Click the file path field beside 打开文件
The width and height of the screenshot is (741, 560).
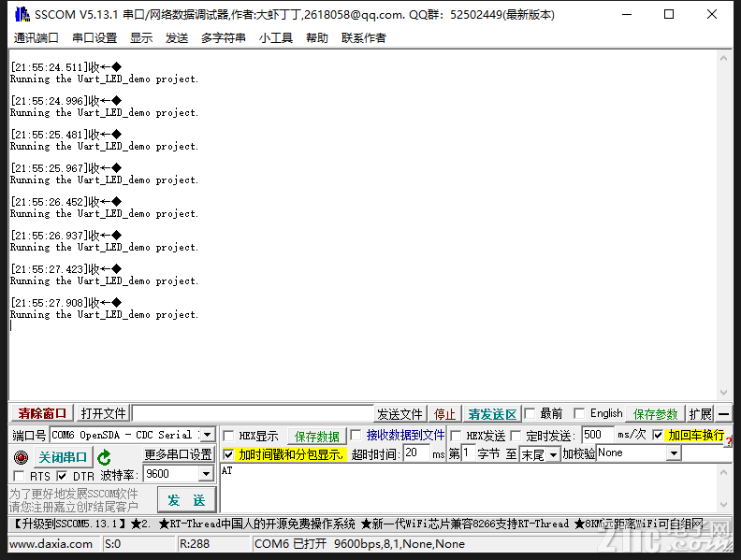coord(254,413)
